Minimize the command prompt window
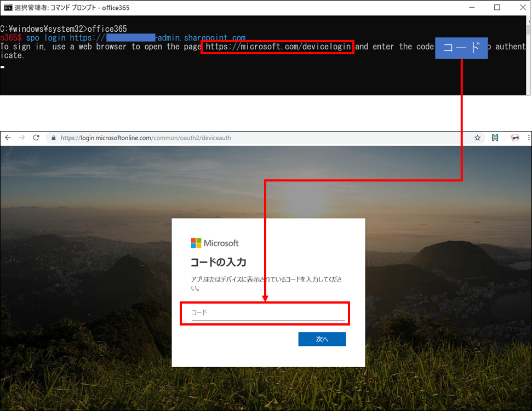The image size is (532, 411). click(x=472, y=8)
